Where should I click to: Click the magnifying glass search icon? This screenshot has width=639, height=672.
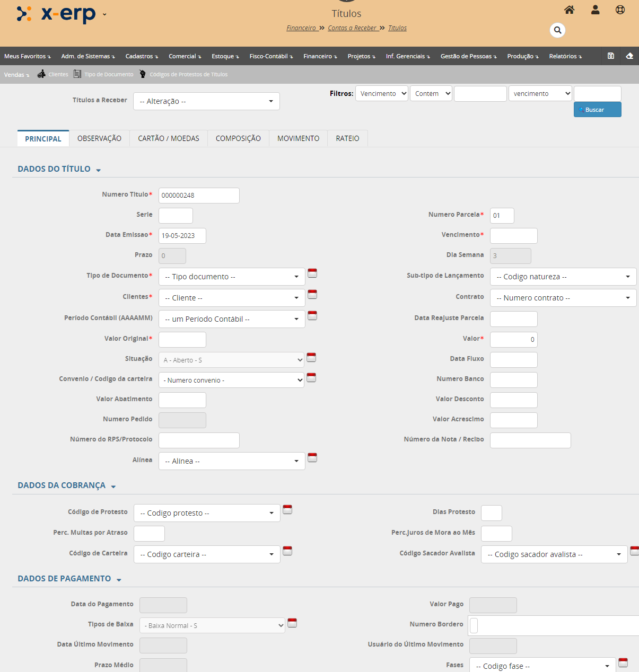coord(557,30)
